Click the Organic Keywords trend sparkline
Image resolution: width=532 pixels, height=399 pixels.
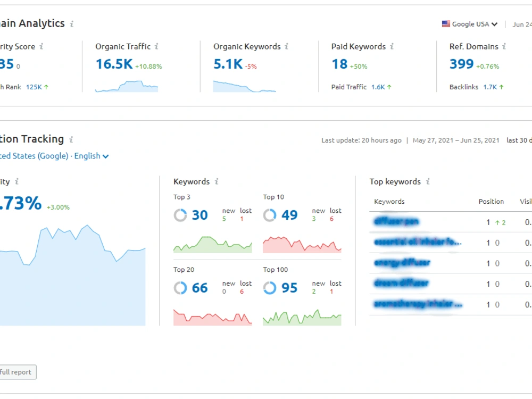pyautogui.click(x=245, y=86)
